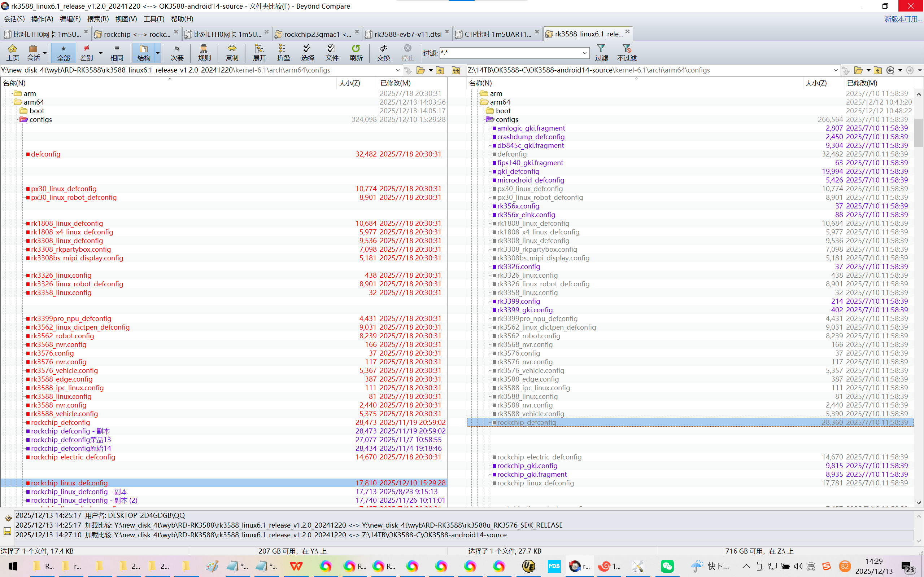Click the Refresh (刷新) toolbar icon
Screen dimensions: 924x577
pos(356,52)
